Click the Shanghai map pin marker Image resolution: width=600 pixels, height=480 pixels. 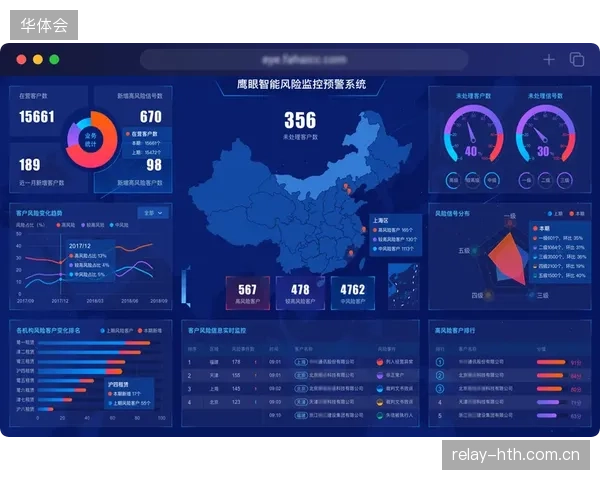pos(364,230)
